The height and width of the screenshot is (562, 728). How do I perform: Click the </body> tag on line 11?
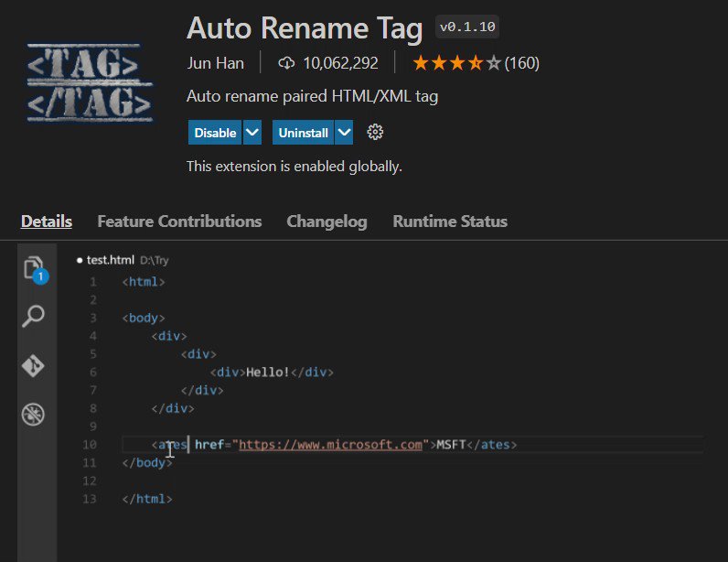pyautogui.click(x=147, y=463)
